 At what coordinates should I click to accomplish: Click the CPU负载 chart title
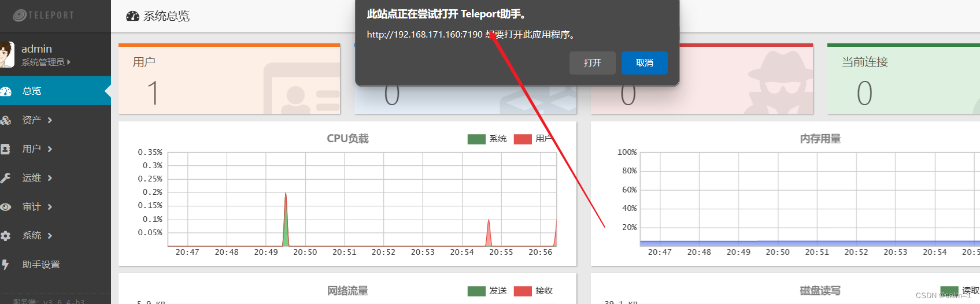pyautogui.click(x=347, y=139)
